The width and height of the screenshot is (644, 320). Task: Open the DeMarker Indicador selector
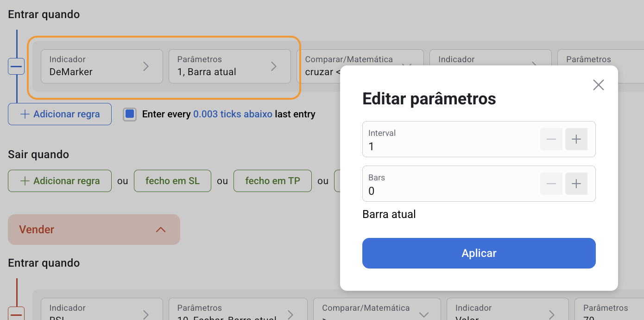pos(102,66)
